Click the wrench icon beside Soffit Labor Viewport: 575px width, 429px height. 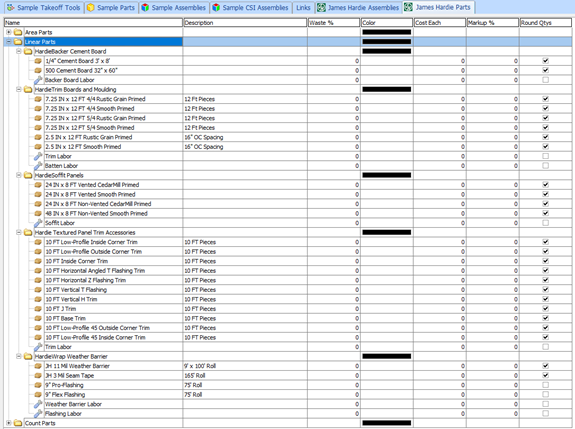[38, 223]
